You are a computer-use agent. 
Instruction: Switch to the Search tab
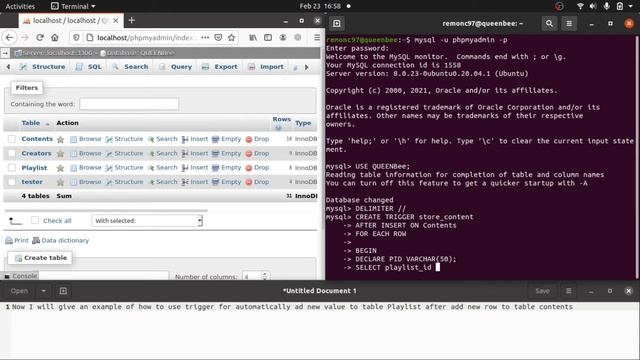point(130,67)
